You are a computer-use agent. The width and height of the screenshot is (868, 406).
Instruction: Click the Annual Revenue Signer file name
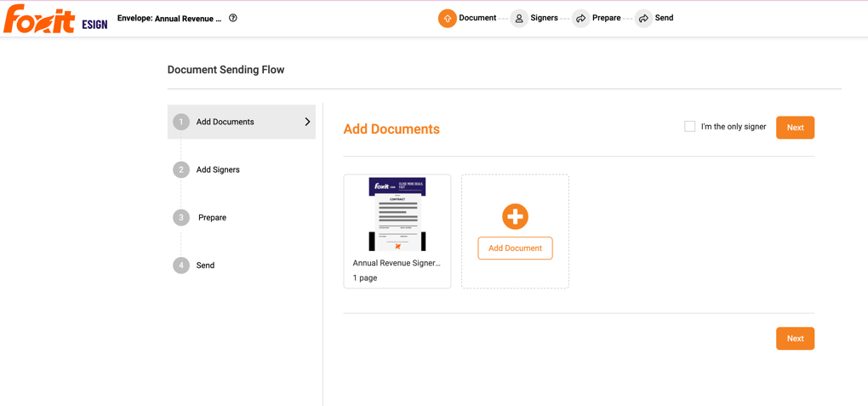(397, 264)
